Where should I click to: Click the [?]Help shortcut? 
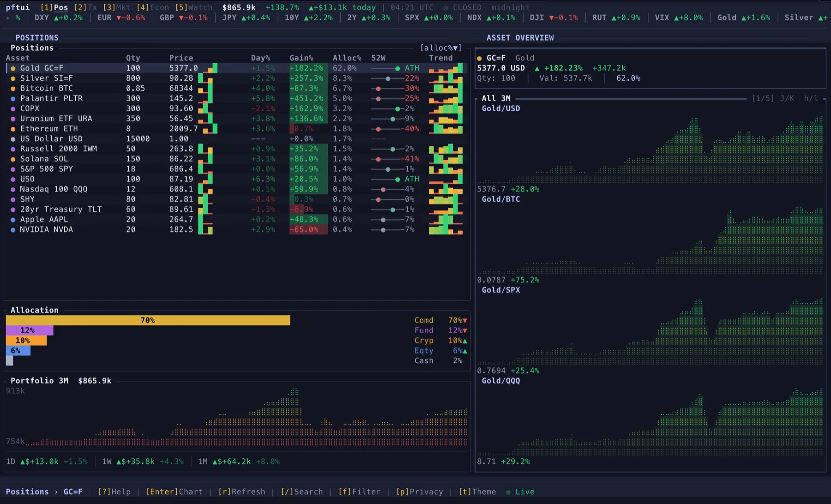tap(114, 492)
